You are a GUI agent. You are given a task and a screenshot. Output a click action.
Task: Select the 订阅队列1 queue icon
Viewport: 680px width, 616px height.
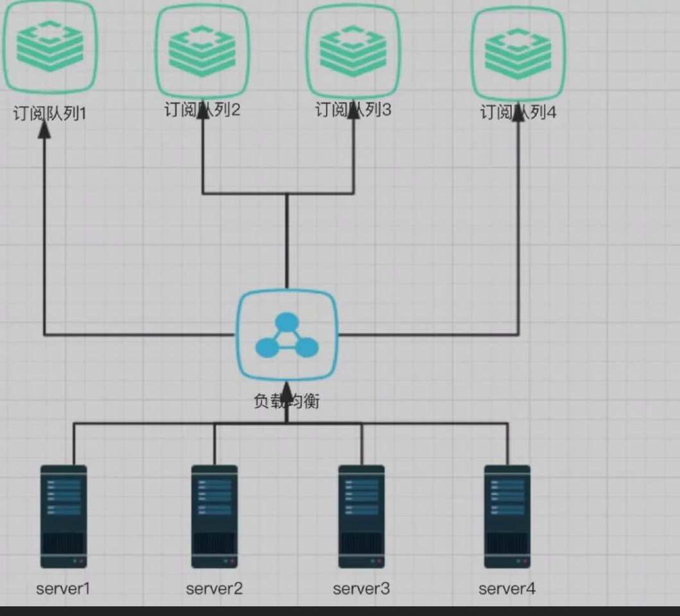(49, 46)
